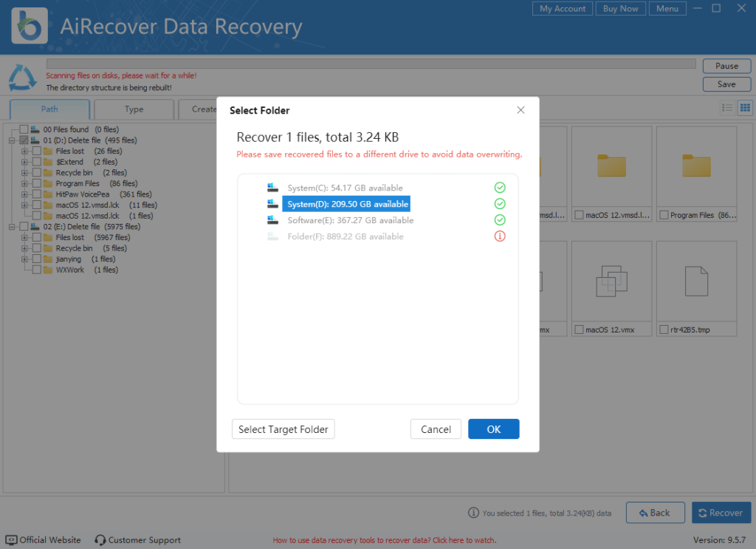Image resolution: width=756 pixels, height=549 pixels.
Task: Check the Files lost checkbox under D:
Action: pyautogui.click(x=36, y=151)
